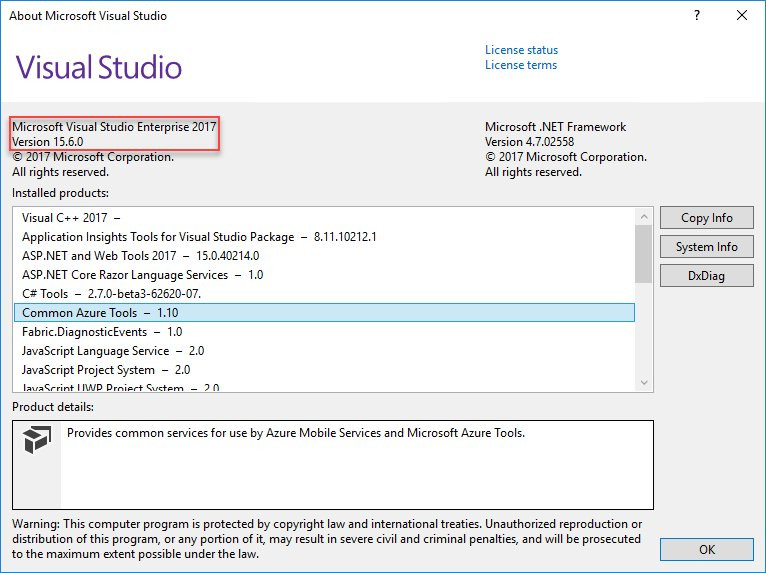Click the package icon in Product details
The height and width of the screenshot is (573, 766).
pos(37,439)
